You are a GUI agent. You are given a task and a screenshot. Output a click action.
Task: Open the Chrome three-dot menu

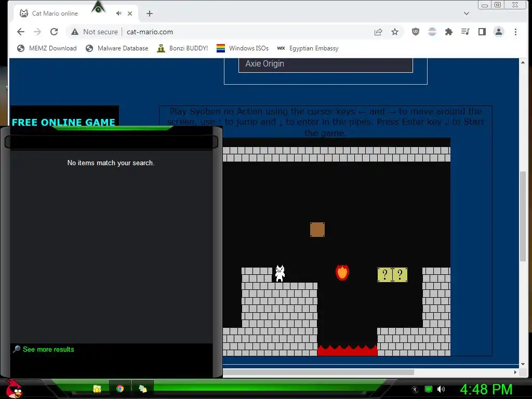pos(515,32)
